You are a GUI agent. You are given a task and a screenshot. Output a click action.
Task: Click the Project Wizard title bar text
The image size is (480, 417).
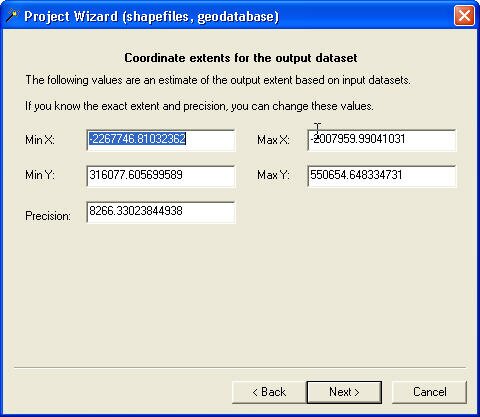pyautogui.click(x=151, y=16)
